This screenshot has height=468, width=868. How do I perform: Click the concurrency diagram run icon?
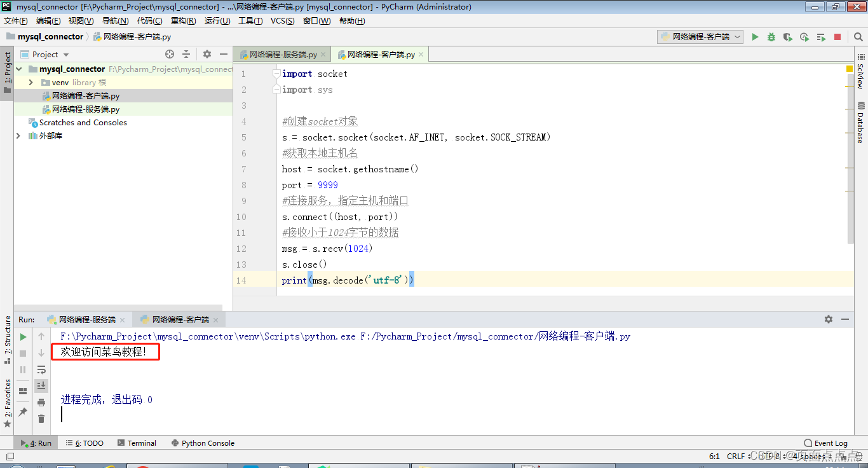point(821,37)
